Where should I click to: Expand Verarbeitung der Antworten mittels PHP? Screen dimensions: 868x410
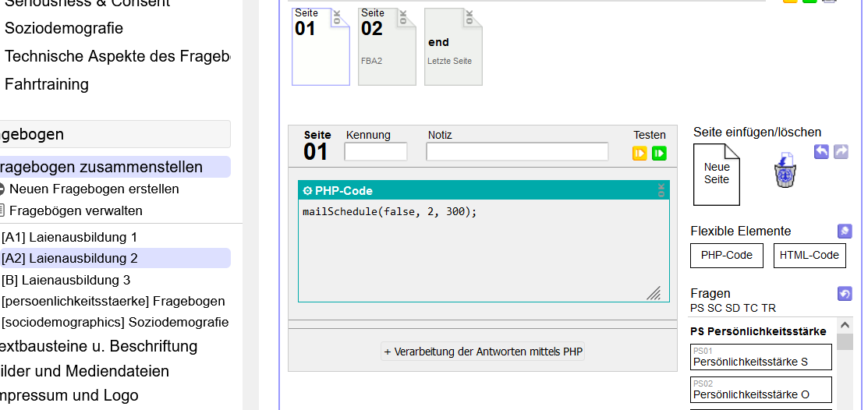pos(483,352)
